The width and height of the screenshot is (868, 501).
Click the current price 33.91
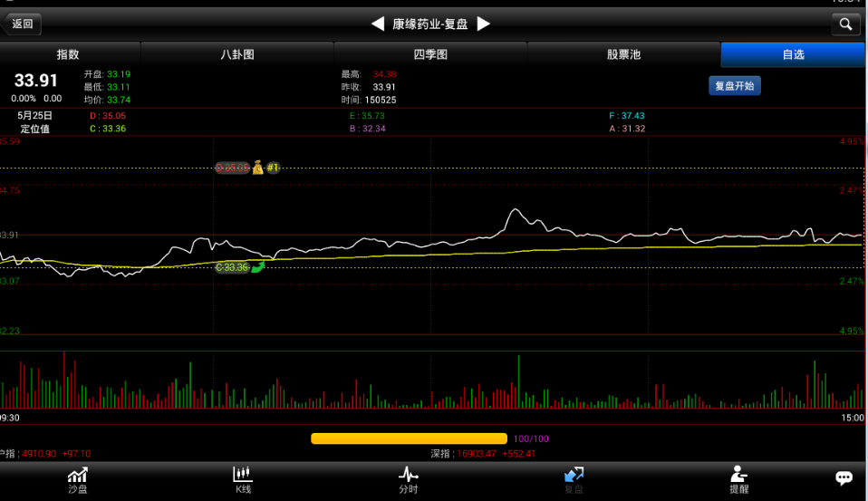35,81
